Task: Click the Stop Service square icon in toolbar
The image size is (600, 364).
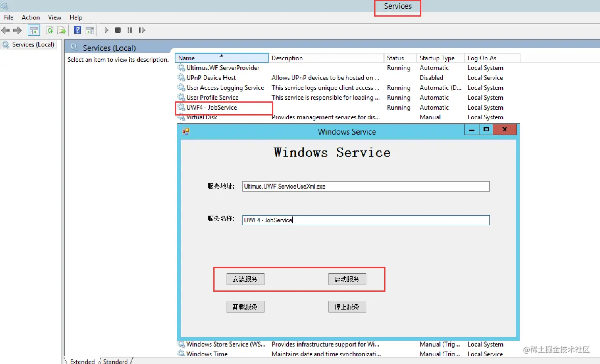Action: [x=118, y=30]
